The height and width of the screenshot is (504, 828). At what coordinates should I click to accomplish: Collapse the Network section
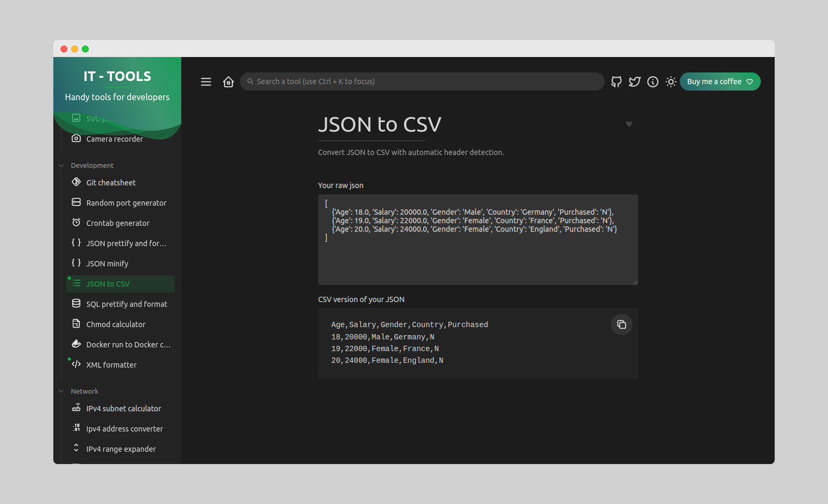[61, 391]
